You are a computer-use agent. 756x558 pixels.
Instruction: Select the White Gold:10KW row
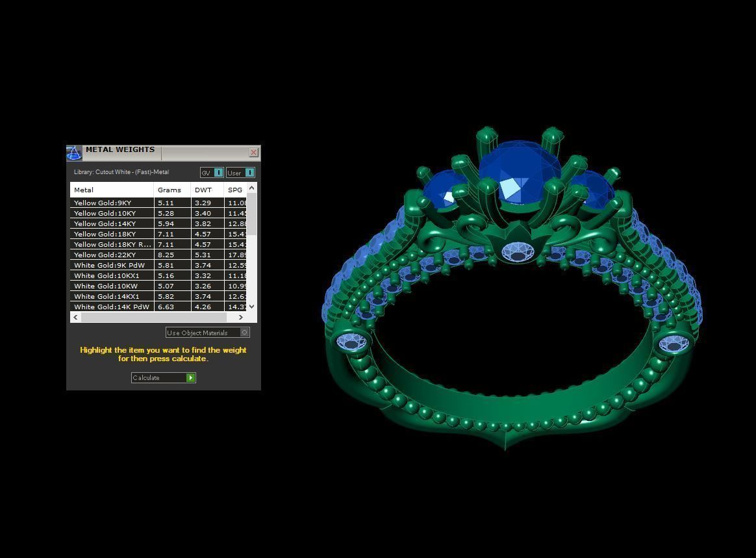(x=158, y=286)
